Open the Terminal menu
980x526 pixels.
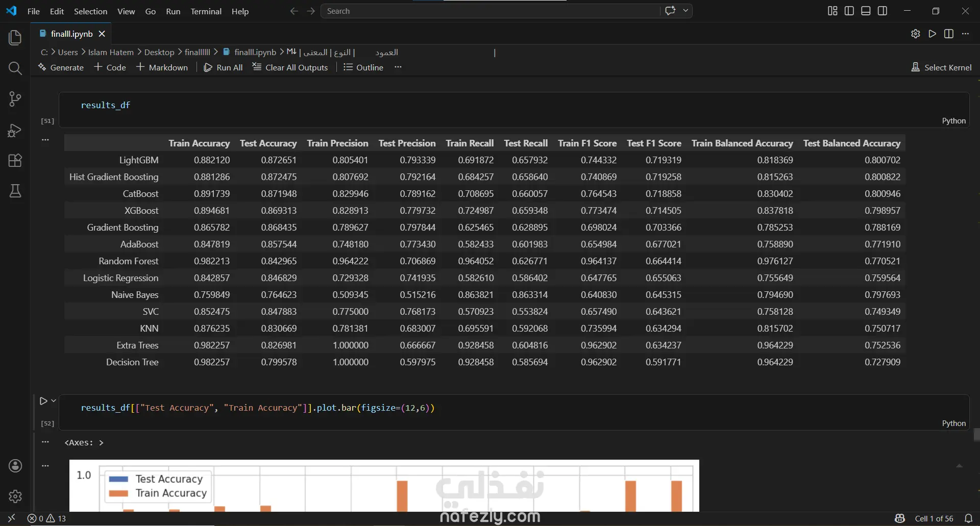(206, 11)
